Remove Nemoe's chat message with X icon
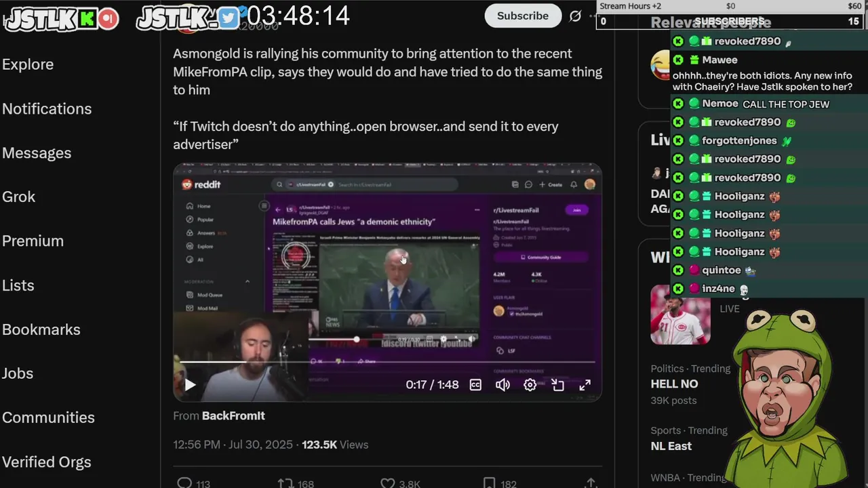 678,104
